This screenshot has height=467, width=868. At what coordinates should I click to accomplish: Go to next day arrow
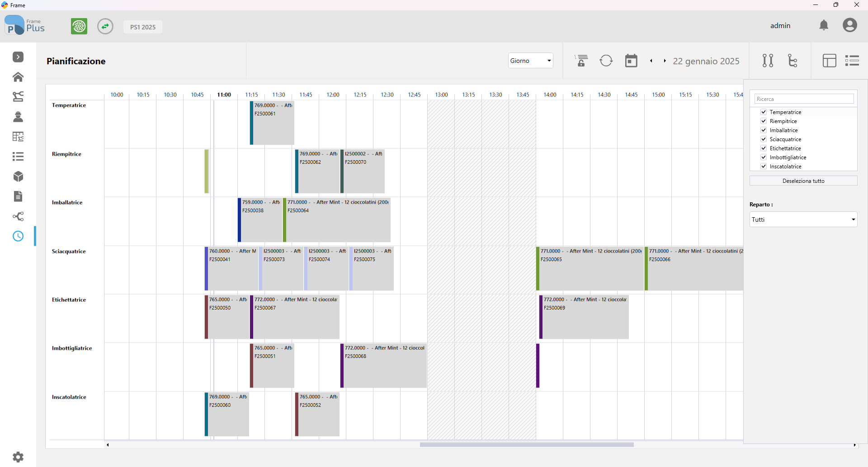[x=665, y=61]
